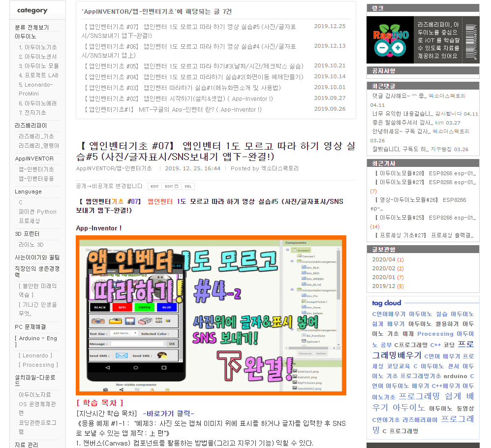Open 'PC 문제해결' category
This screenshot has height=448, width=491.
pos(31,327)
